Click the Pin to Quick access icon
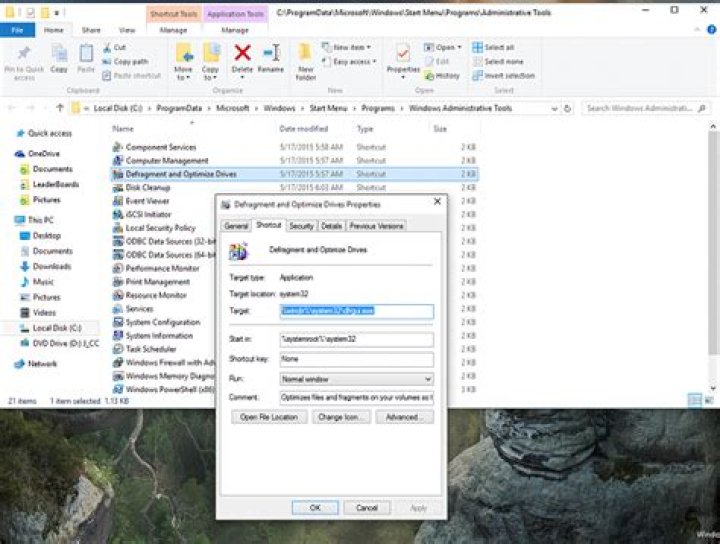 pyautogui.click(x=23, y=56)
